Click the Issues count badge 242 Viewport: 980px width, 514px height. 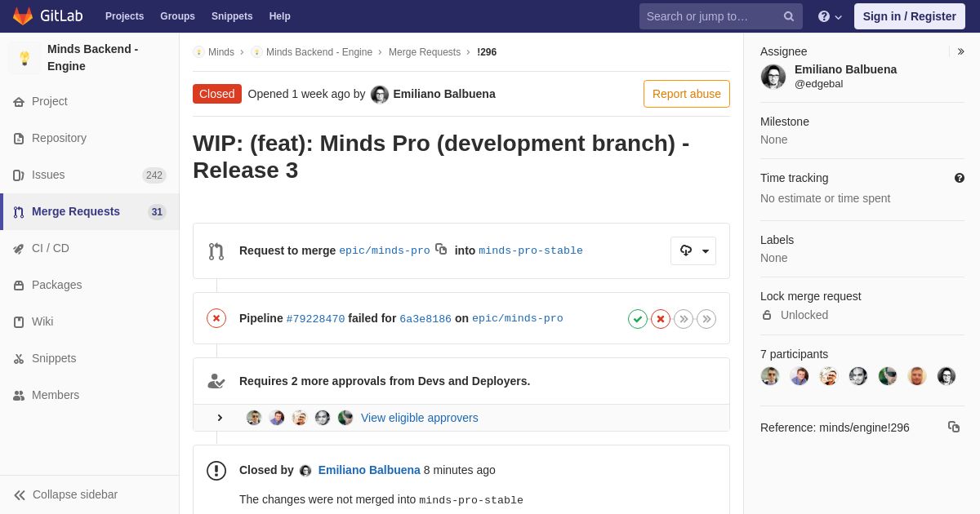(x=154, y=175)
